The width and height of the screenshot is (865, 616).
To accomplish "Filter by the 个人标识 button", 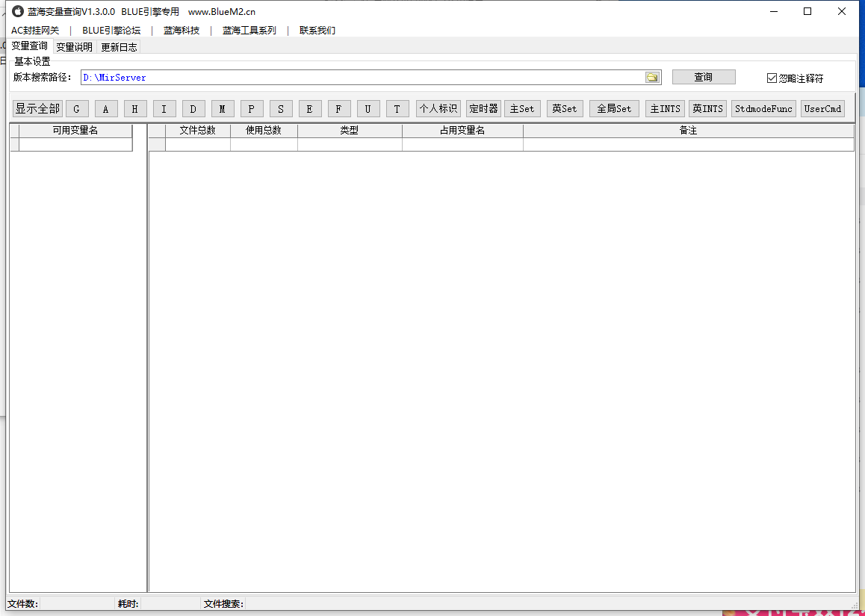I will 438,109.
